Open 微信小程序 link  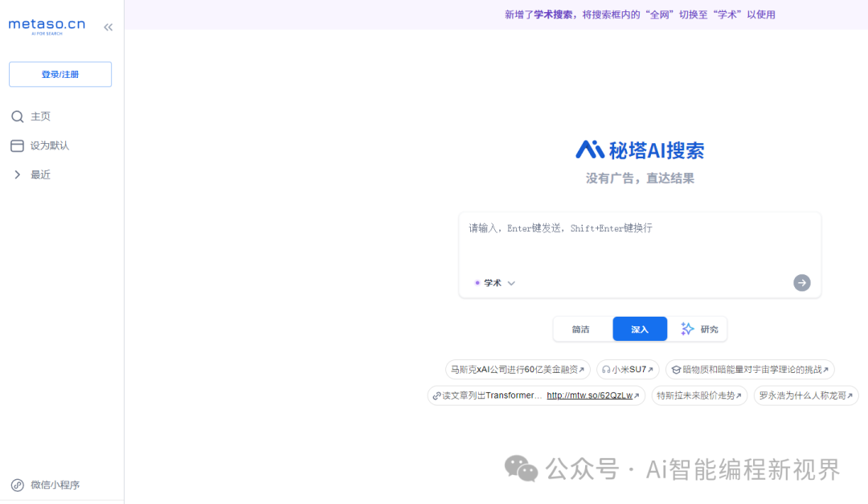pyautogui.click(x=55, y=486)
